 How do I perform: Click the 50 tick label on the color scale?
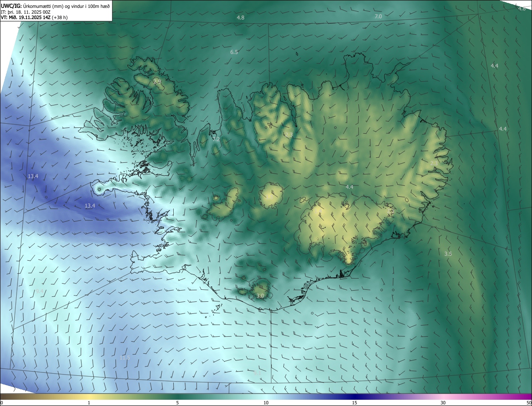(x=529, y=403)
